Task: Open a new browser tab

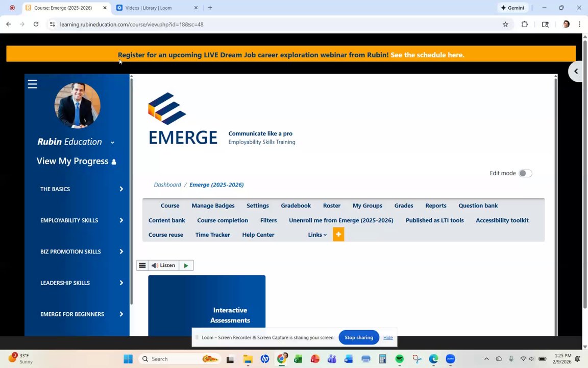Action: click(210, 8)
